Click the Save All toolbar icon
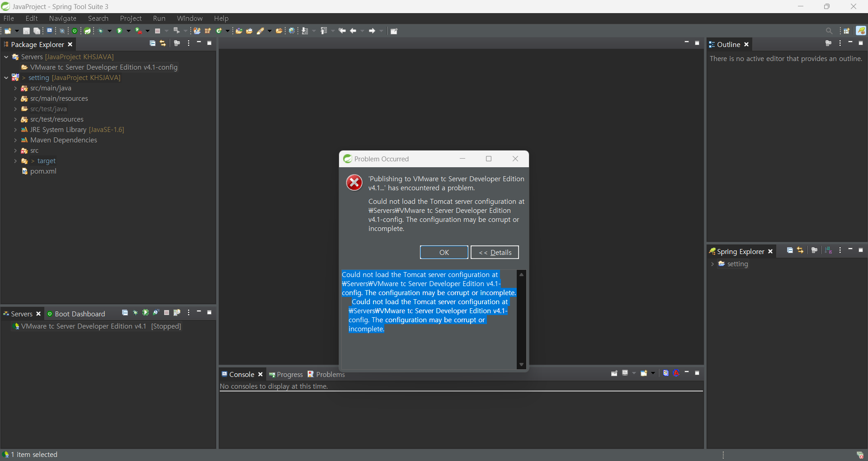Screen dimensions: 868x461 click(37, 31)
